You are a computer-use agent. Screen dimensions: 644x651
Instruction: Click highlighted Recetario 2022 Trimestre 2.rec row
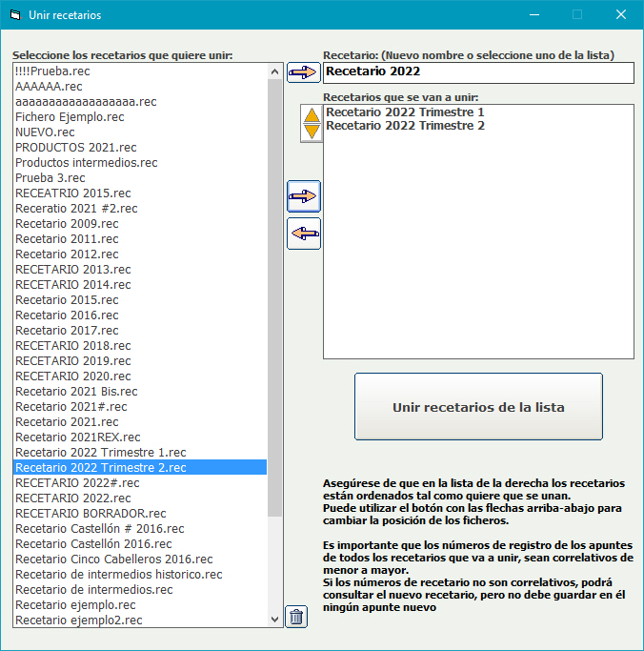coord(140,467)
